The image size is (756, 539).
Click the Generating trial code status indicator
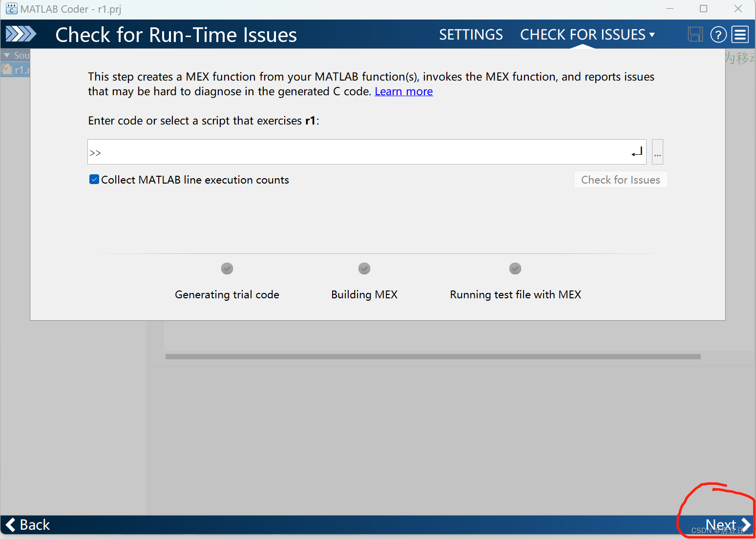(227, 269)
